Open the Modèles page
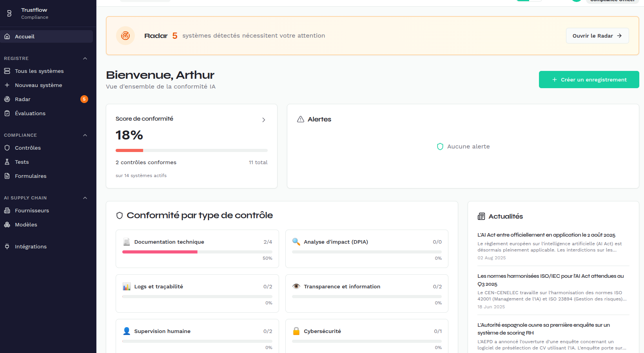 click(26, 224)
